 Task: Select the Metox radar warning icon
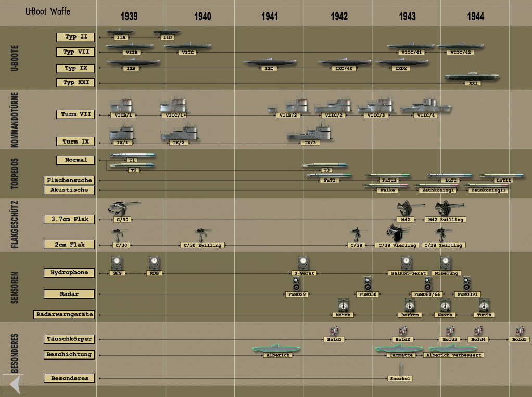(344, 305)
